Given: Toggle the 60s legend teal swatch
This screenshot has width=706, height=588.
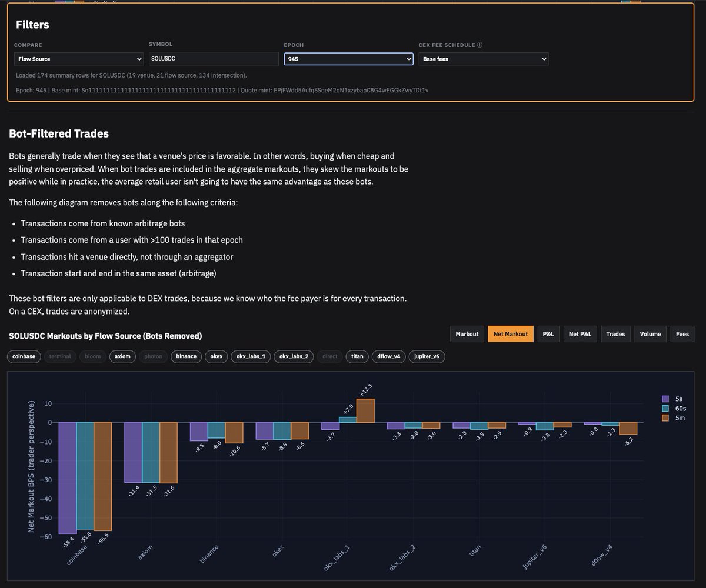Looking at the screenshot, I should click(x=665, y=408).
